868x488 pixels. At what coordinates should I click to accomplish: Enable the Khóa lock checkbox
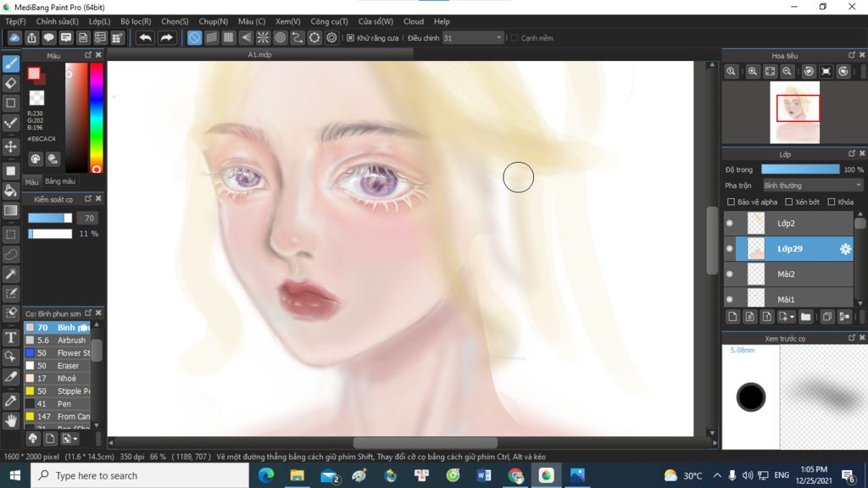point(831,202)
